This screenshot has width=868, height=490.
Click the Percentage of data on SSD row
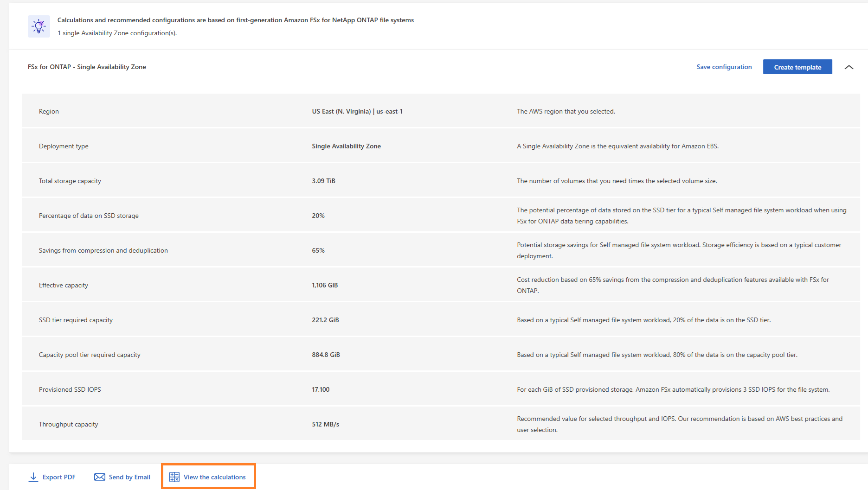89,215
